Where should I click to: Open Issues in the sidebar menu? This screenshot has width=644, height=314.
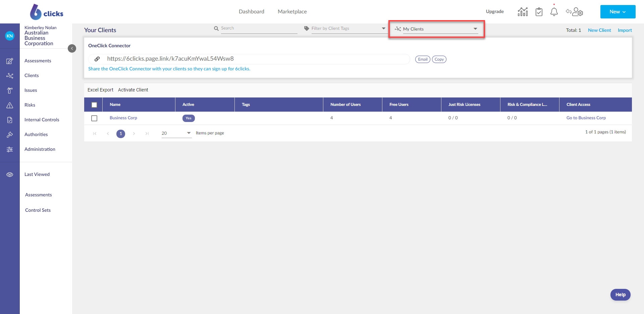coord(31,90)
